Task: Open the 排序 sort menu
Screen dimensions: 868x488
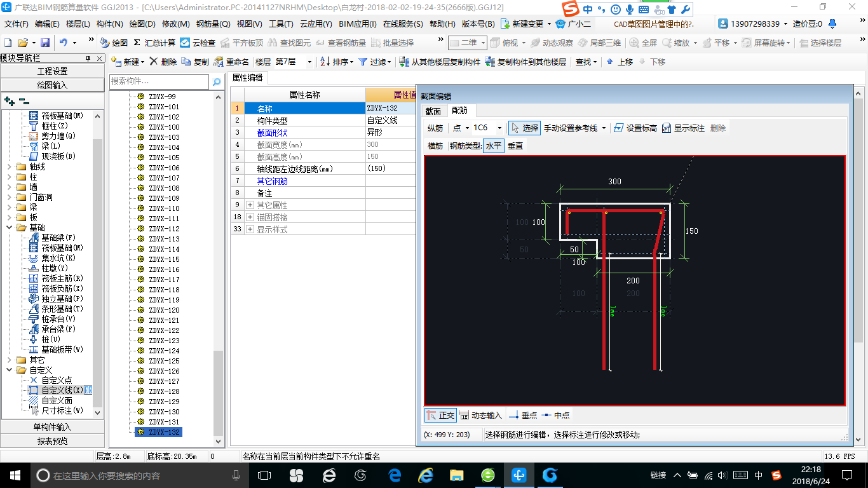Action: click(337, 62)
